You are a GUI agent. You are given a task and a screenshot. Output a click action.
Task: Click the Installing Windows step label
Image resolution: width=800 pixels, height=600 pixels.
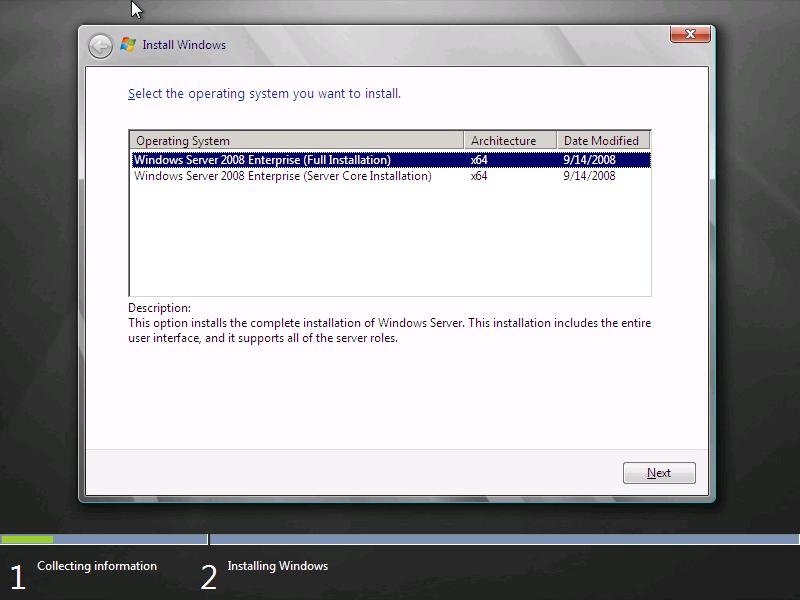coord(278,566)
